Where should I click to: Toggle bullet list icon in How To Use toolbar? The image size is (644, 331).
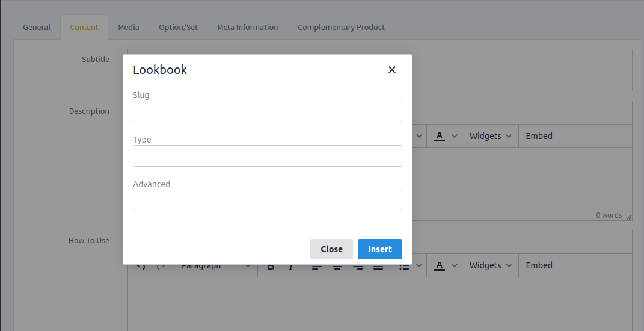click(405, 266)
